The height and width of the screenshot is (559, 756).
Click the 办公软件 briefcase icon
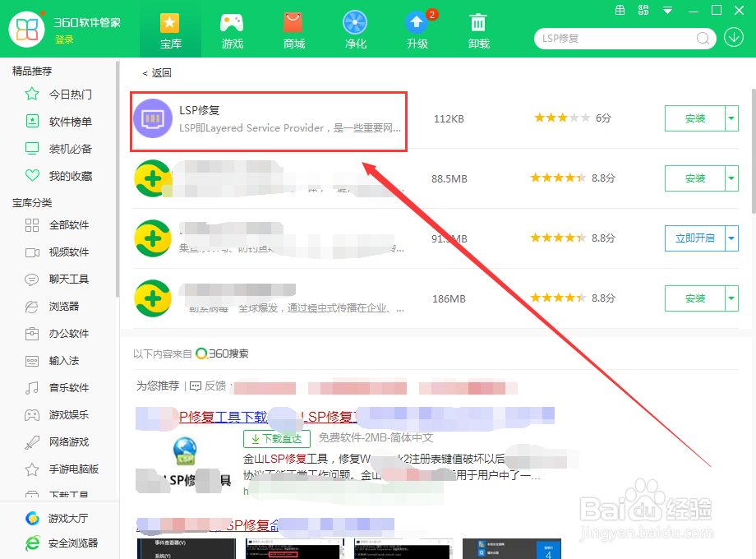[32, 334]
